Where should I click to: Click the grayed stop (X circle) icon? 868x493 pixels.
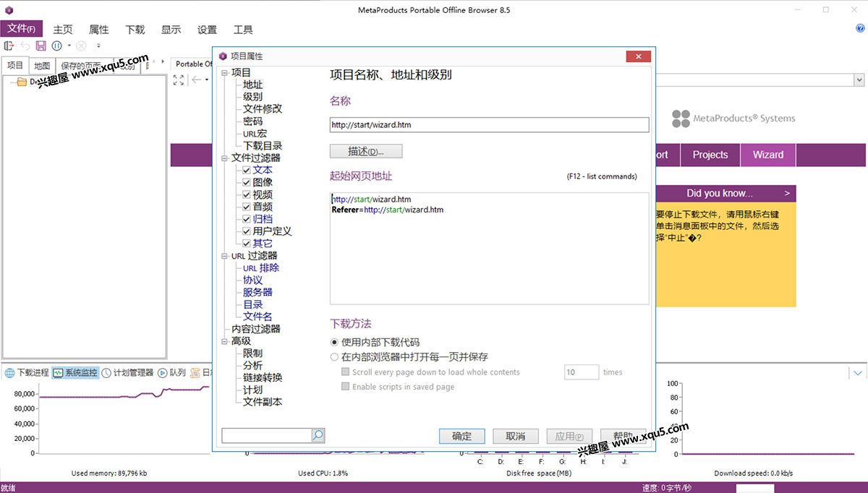click(81, 46)
